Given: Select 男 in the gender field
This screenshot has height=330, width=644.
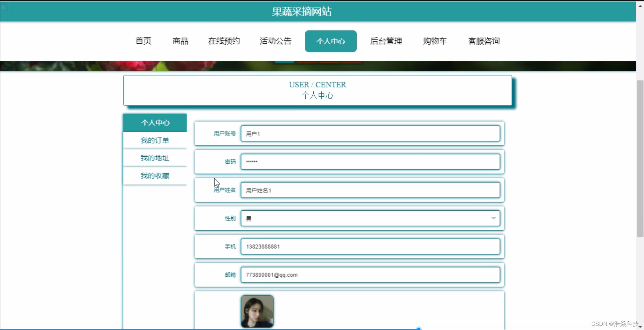Looking at the screenshot, I should click(371, 218).
